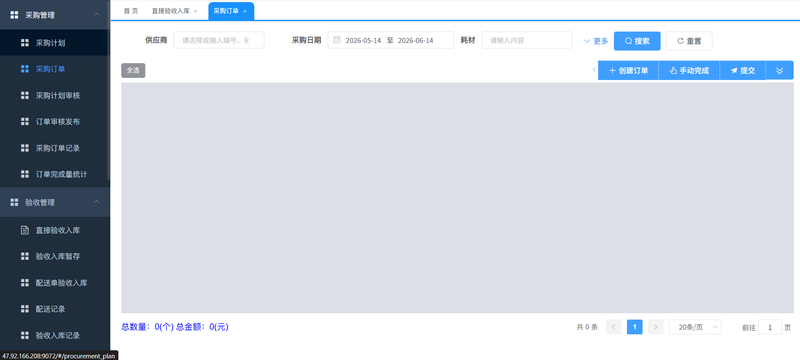
Task: Open 采购计划 in the sidebar
Action: click(55, 43)
